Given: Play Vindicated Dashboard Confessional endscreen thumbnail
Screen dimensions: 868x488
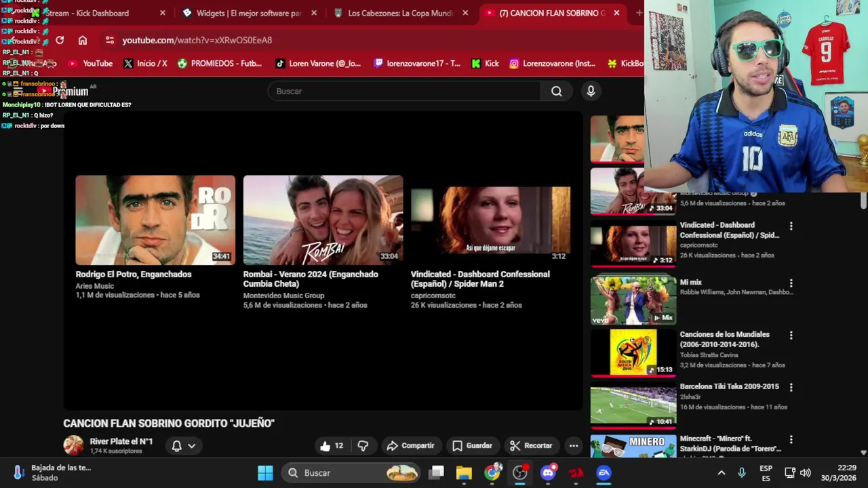Looking at the screenshot, I should [490, 220].
